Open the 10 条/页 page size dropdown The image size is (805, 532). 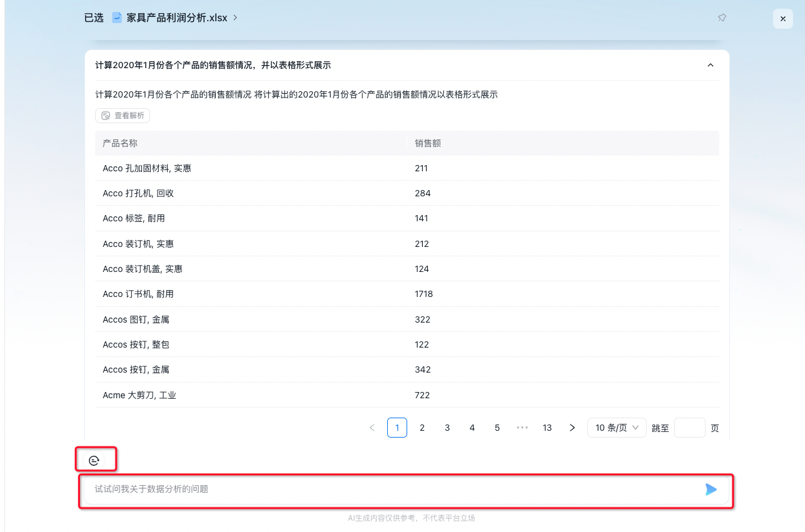click(617, 428)
